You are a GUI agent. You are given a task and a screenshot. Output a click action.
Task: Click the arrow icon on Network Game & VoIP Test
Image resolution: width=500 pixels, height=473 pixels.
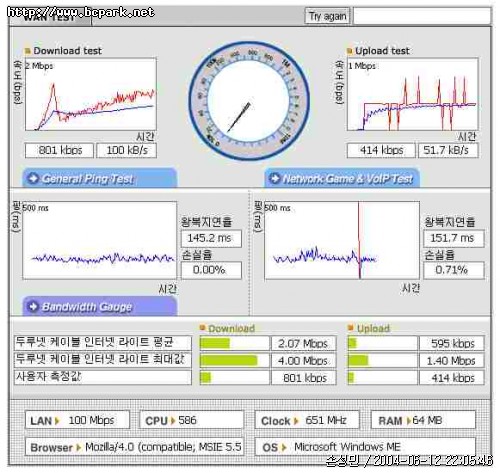275,178
